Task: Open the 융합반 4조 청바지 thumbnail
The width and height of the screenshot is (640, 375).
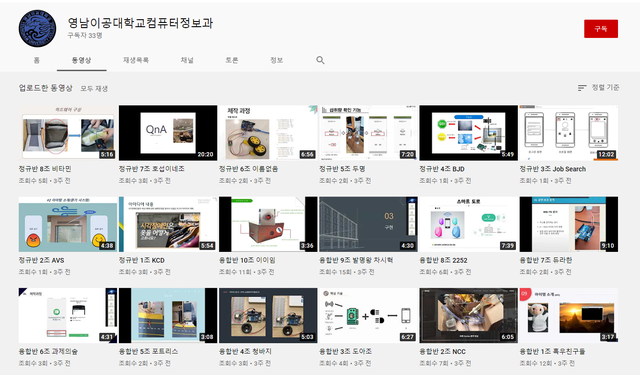Action: (x=268, y=315)
